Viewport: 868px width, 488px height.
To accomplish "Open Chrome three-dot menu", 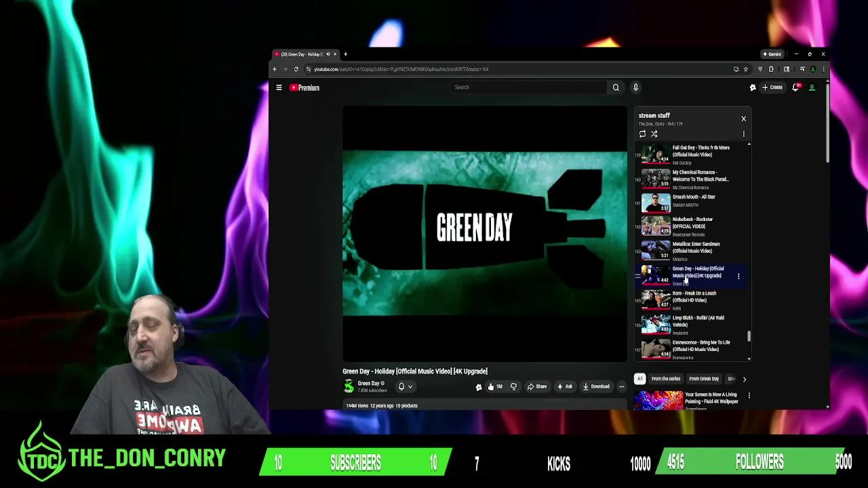I will point(823,69).
